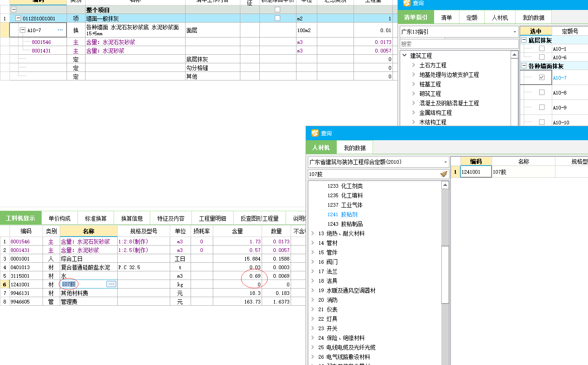Check the box for quota A10-9
588x365 pixels.
coord(542,107)
